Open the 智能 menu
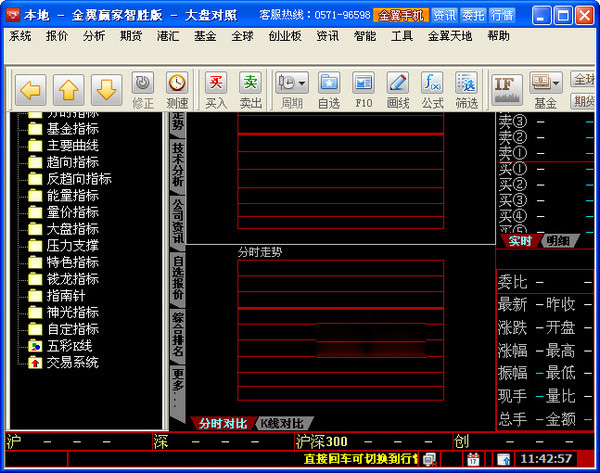This screenshot has width=600, height=473. coord(365,36)
